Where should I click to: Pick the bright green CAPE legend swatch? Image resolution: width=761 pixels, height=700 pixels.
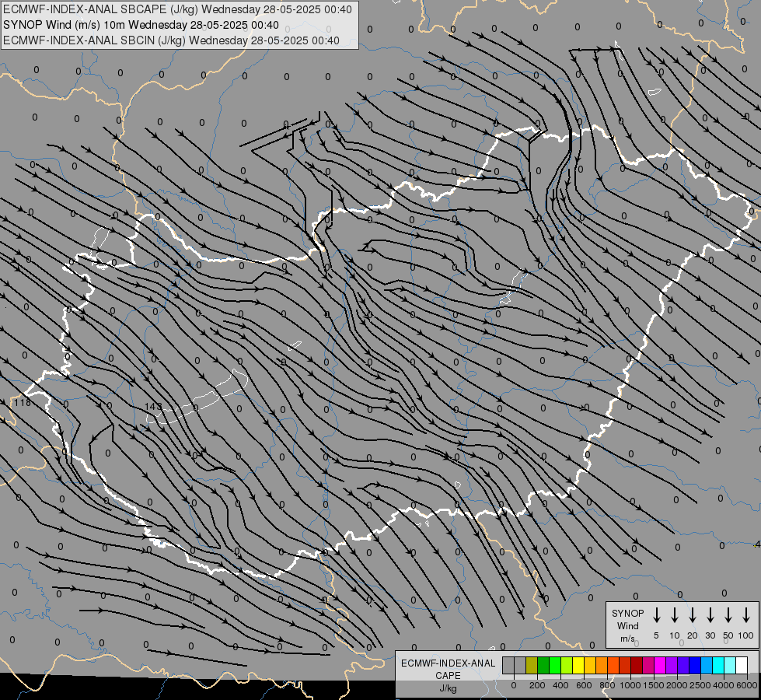[555, 665]
